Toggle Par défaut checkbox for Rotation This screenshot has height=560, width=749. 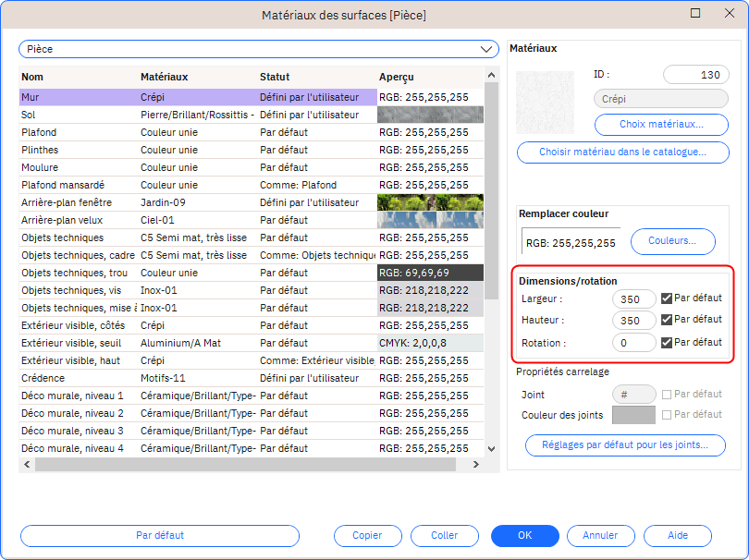click(667, 342)
